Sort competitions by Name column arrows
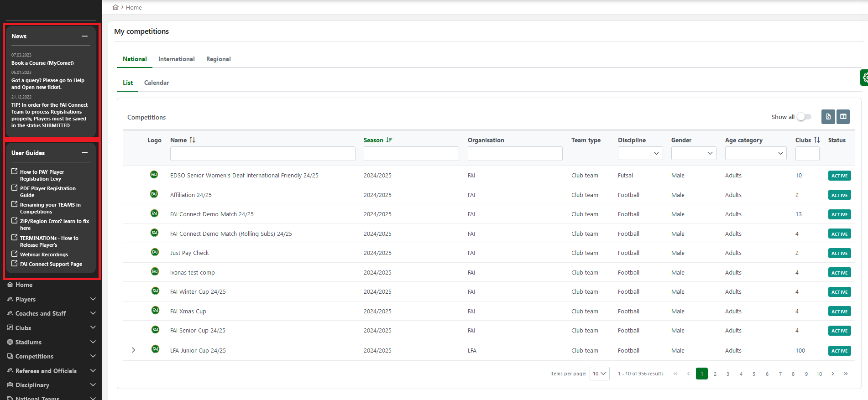868x400 pixels. point(192,140)
